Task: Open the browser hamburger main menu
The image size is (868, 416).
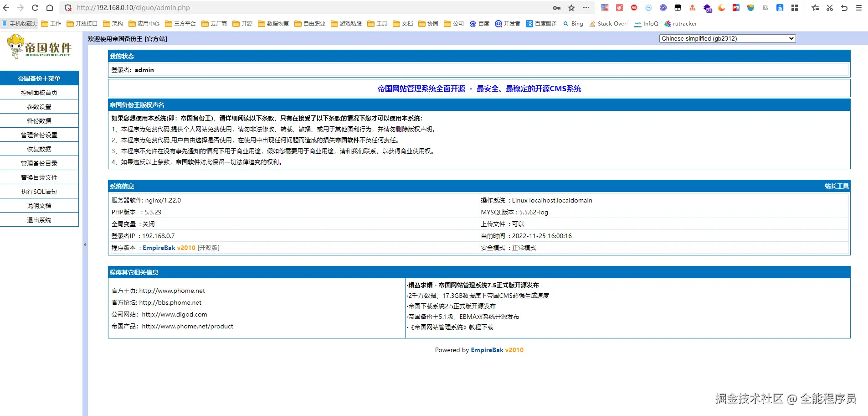Action: click(x=859, y=8)
